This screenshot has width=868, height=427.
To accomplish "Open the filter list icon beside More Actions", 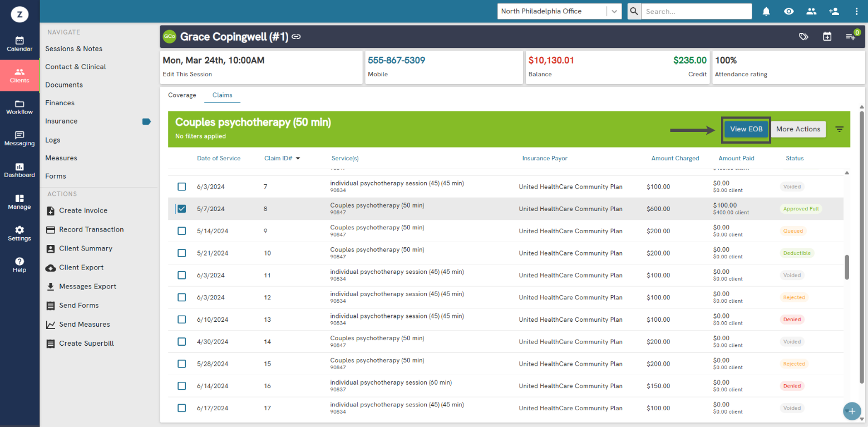I will [x=840, y=129].
